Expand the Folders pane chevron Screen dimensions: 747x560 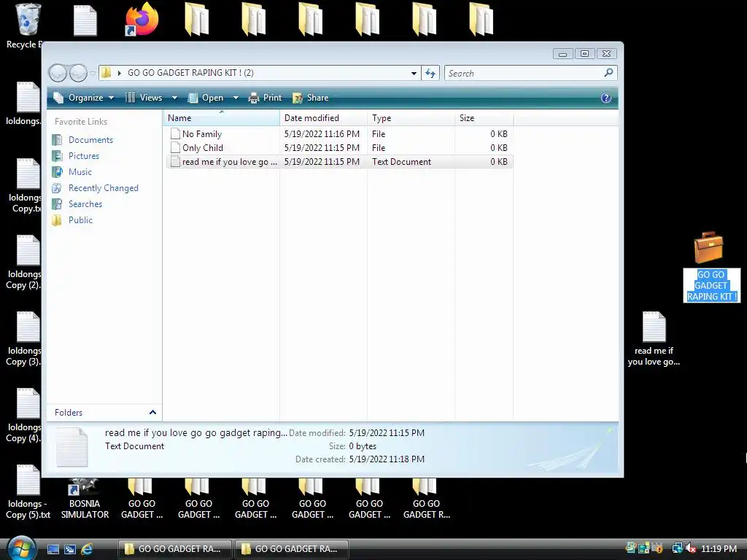pyautogui.click(x=152, y=413)
